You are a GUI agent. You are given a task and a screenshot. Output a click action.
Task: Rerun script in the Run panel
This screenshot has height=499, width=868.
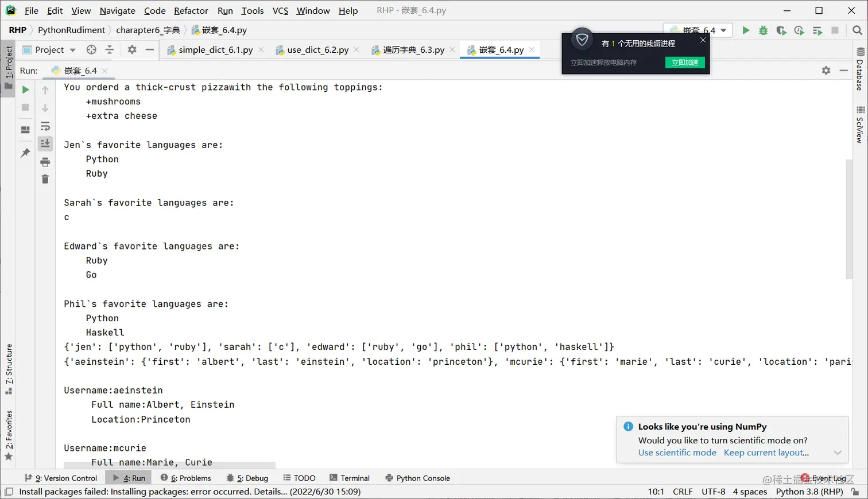pos(25,89)
